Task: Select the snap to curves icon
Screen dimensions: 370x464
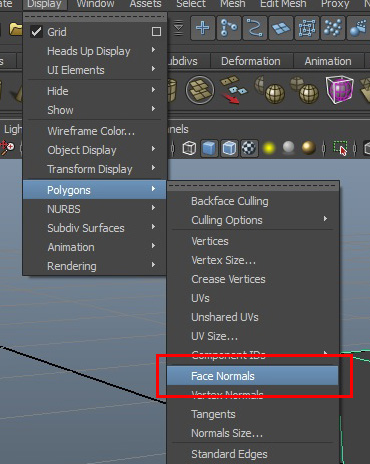Action: (x=255, y=28)
